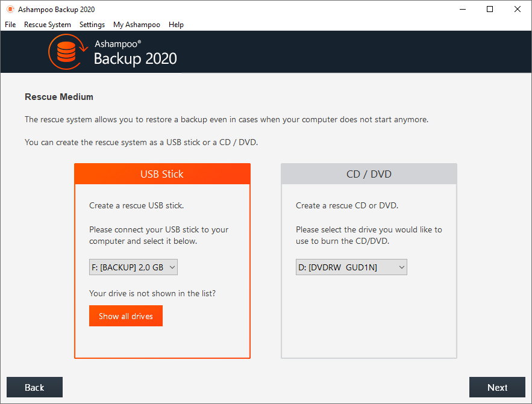
Task: Open the Rescue System menu
Action: [x=48, y=25]
